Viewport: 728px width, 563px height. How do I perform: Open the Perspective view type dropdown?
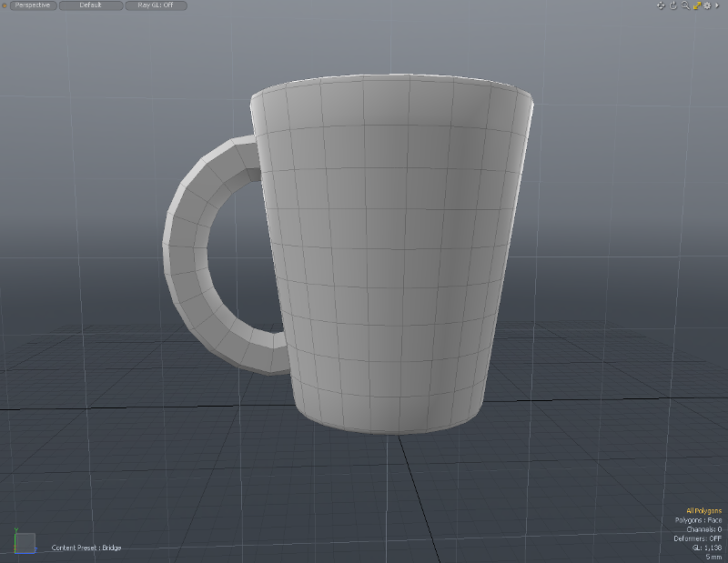(33, 5)
